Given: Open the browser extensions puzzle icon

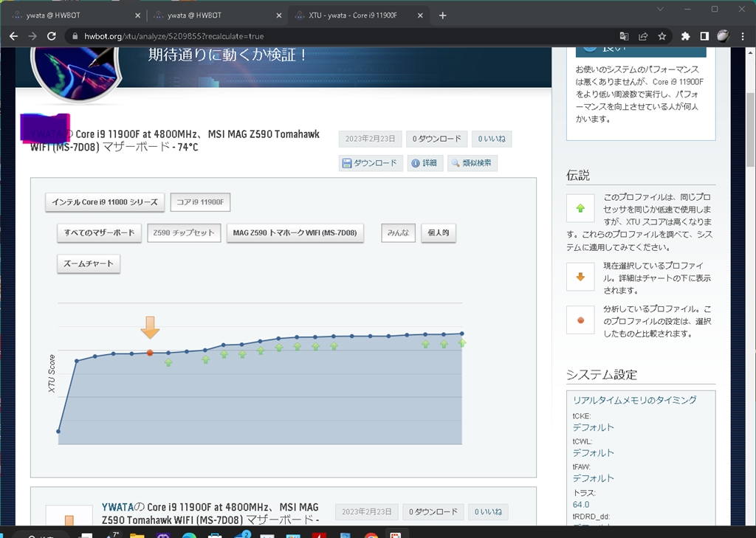Looking at the screenshot, I should pos(685,36).
